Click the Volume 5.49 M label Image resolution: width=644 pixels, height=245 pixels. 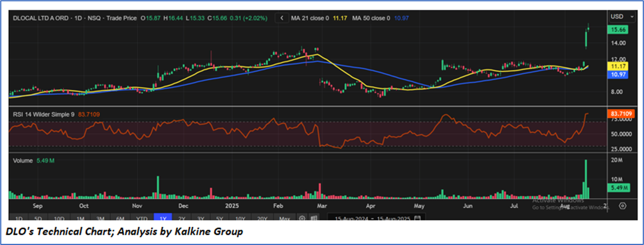[34, 161]
